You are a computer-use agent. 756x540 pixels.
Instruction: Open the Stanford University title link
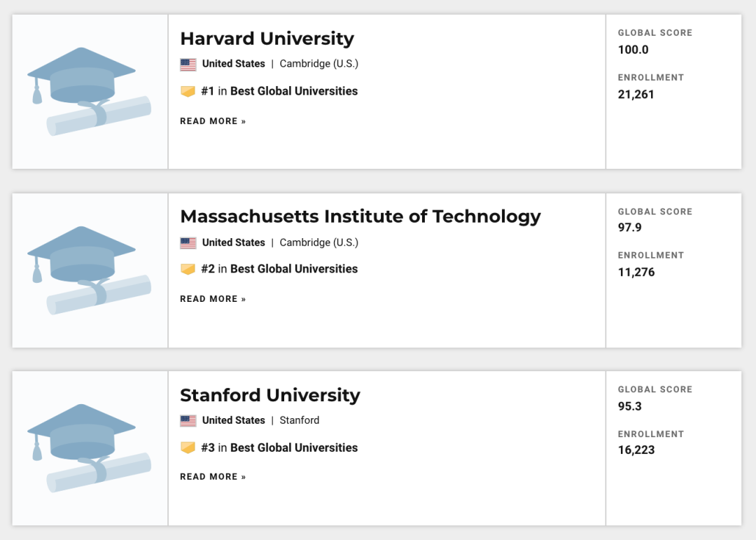[269, 395]
